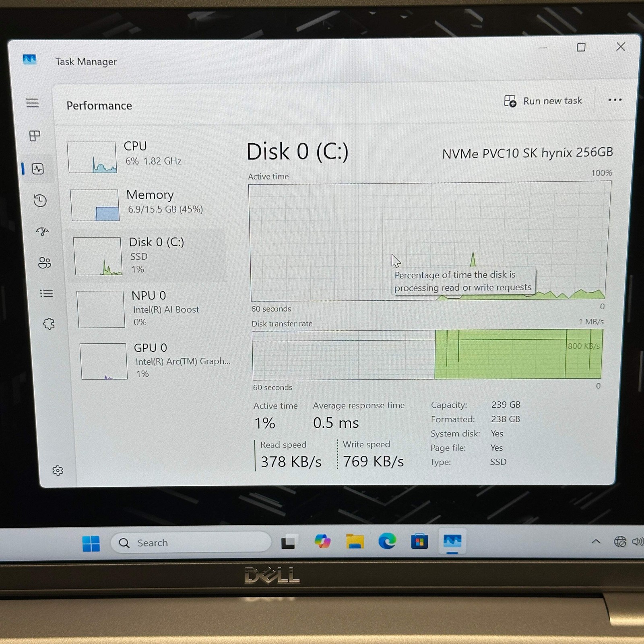Select the CPU performance entry

point(145,156)
